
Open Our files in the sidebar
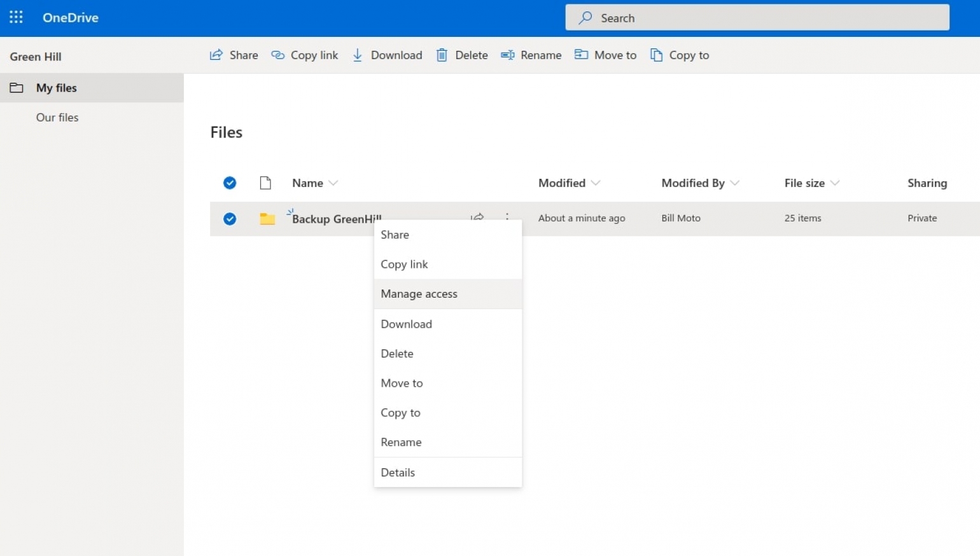pos(57,117)
